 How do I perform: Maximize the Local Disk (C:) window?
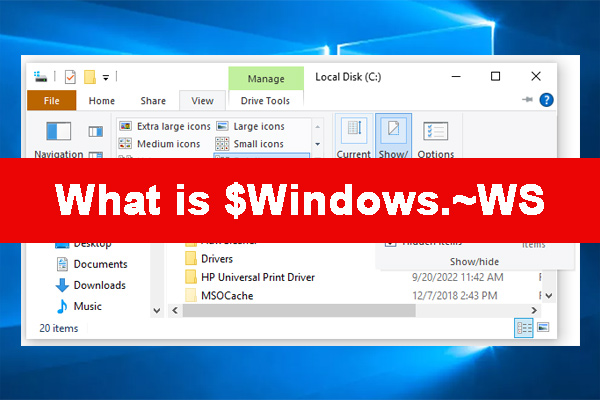(x=495, y=77)
